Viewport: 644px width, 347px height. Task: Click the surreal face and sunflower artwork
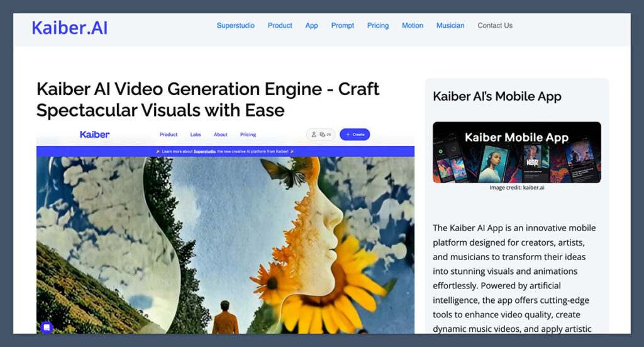tap(226, 245)
